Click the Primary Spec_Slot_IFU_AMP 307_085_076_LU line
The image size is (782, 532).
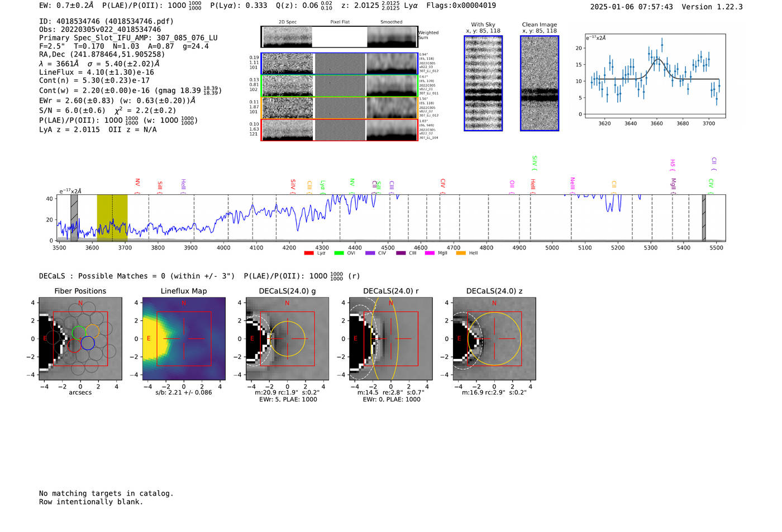pos(128,38)
